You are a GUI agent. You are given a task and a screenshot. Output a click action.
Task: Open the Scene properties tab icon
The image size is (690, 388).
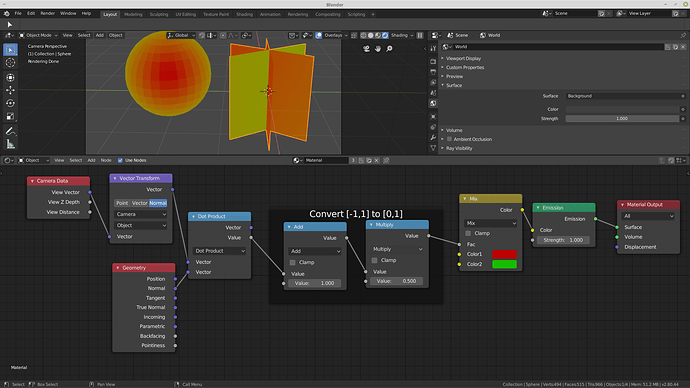tap(433, 93)
